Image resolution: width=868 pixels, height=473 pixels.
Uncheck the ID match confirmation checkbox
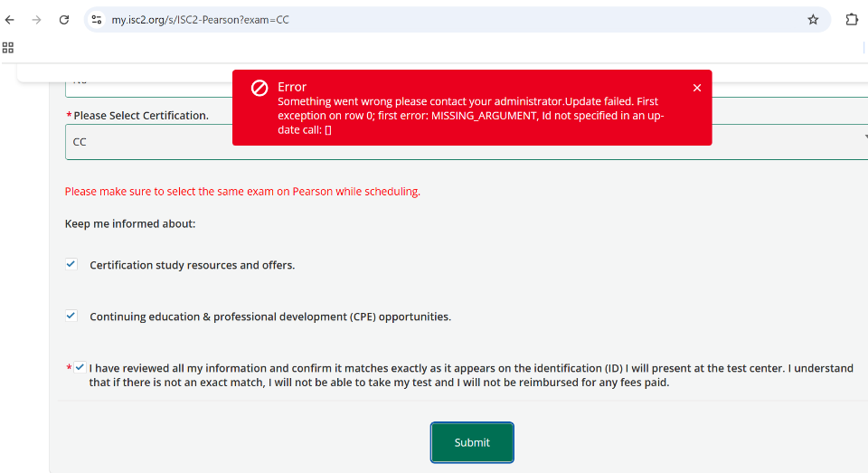tap(80, 367)
